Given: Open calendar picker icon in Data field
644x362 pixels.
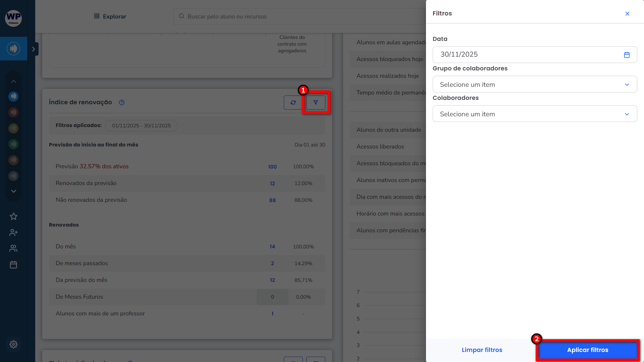Looking at the screenshot, I should tap(627, 55).
